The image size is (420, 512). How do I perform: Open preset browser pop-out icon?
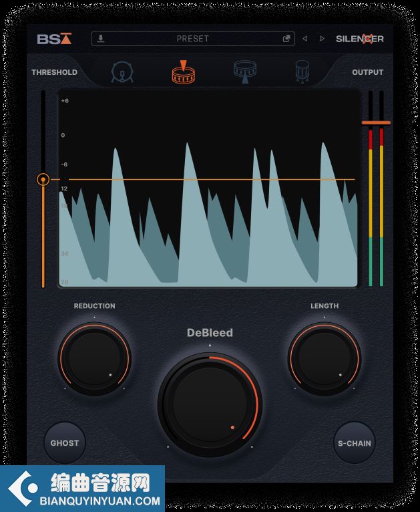(x=286, y=39)
